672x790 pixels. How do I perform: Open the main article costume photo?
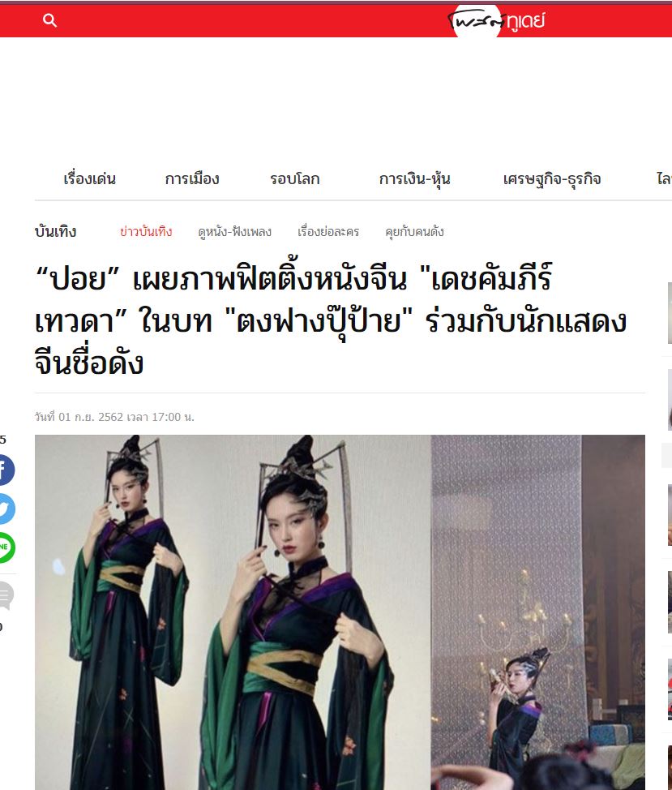coord(340,612)
